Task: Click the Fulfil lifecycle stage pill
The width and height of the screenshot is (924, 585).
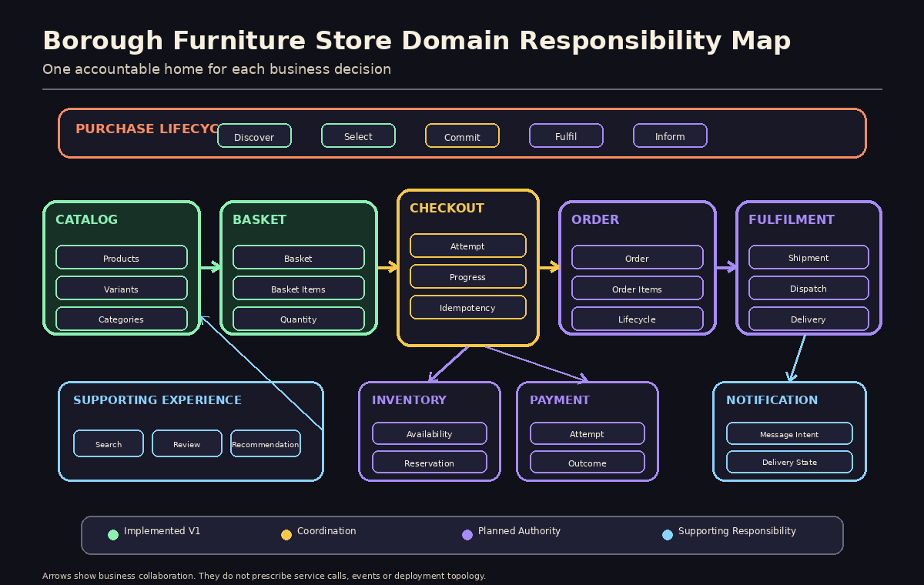Action: pos(566,135)
